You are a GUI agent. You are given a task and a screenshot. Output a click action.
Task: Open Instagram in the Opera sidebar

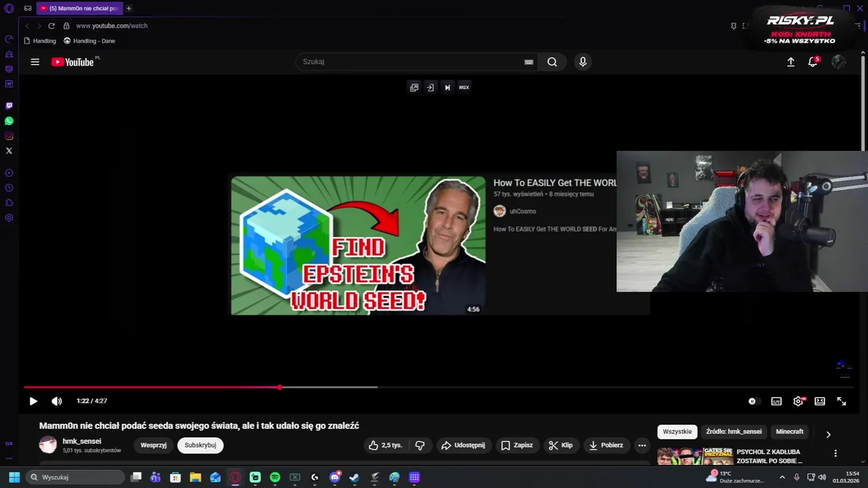point(9,136)
